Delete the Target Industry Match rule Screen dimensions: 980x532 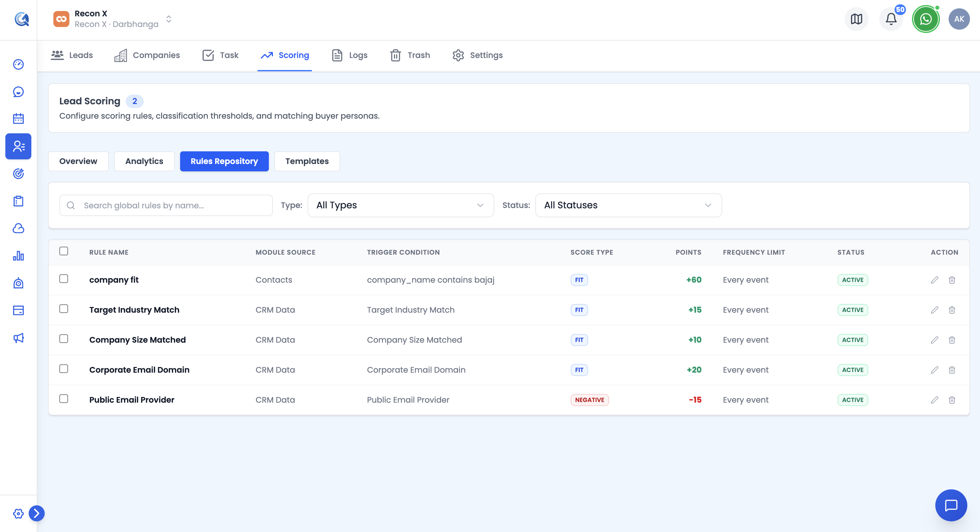[x=952, y=310]
